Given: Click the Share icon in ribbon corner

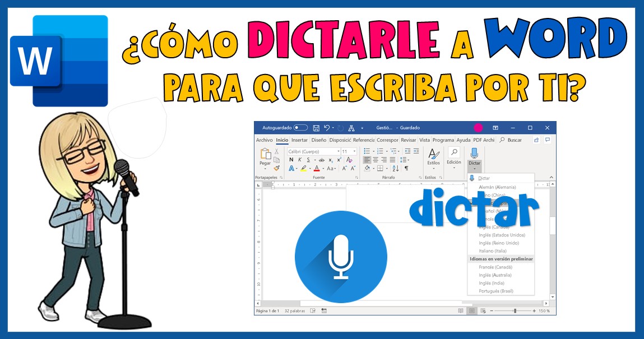Looking at the screenshot, I should 536,140.
